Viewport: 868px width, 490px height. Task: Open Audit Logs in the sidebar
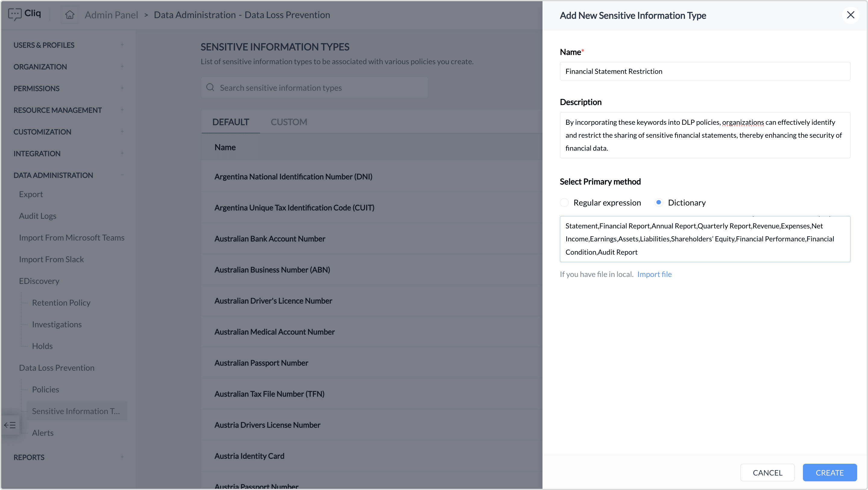pos(38,216)
